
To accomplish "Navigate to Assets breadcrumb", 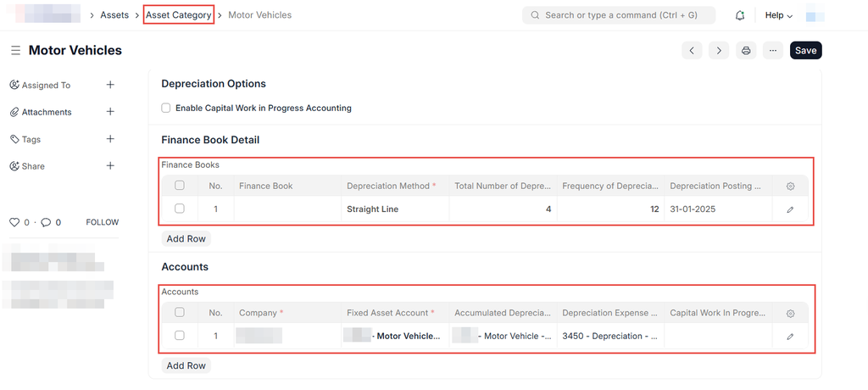I will pos(114,15).
